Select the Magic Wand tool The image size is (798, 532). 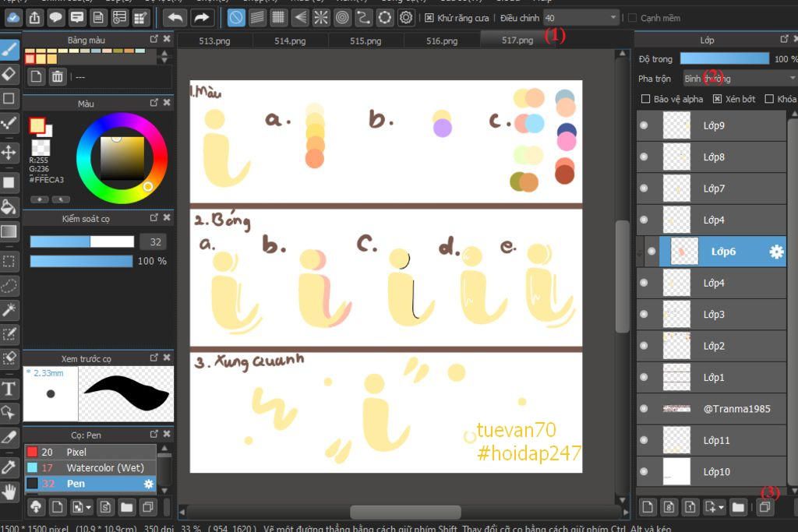(x=9, y=310)
